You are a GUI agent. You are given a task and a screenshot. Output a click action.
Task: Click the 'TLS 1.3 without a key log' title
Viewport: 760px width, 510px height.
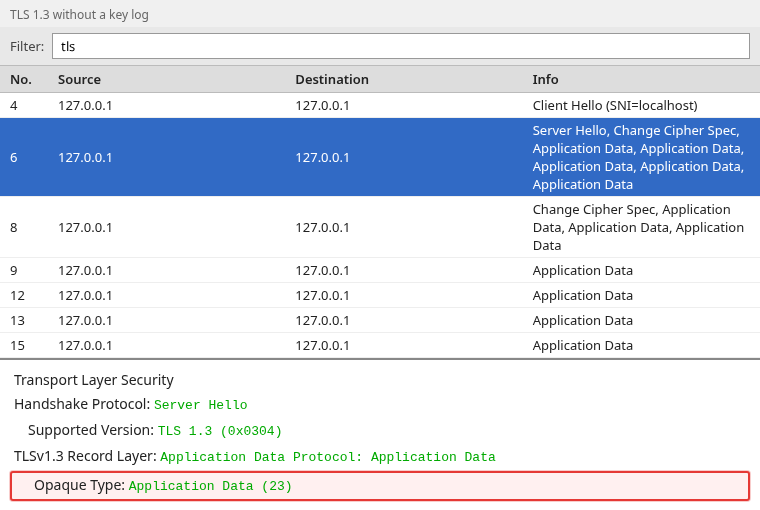coord(79,15)
